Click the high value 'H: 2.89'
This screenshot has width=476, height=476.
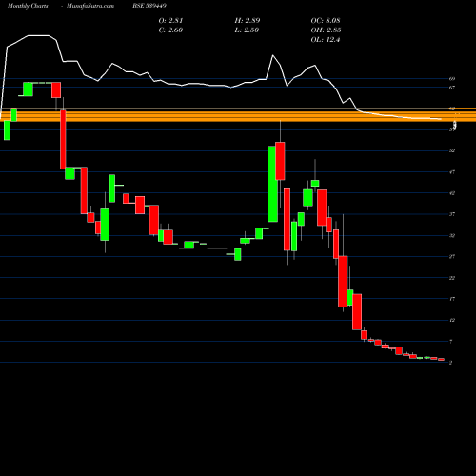[x=248, y=21]
